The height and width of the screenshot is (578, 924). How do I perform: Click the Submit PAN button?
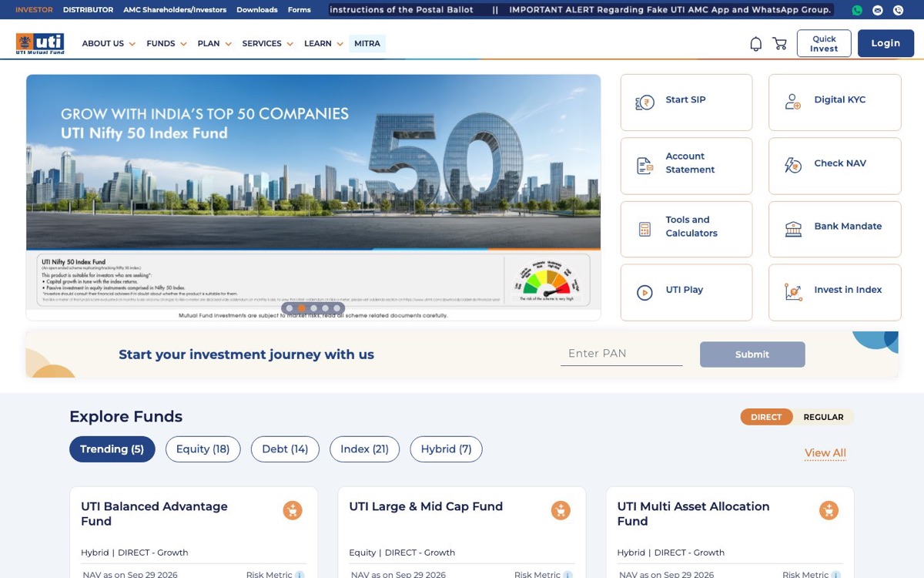tap(752, 355)
